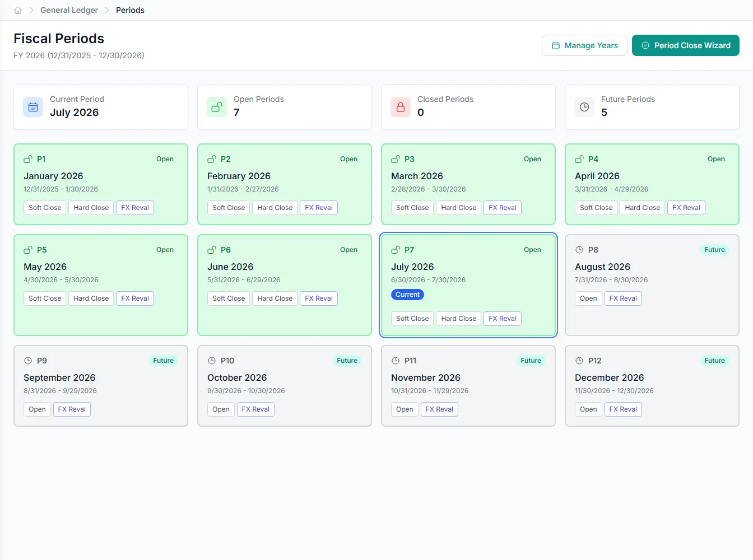Hard Close January 2026

coord(91,208)
